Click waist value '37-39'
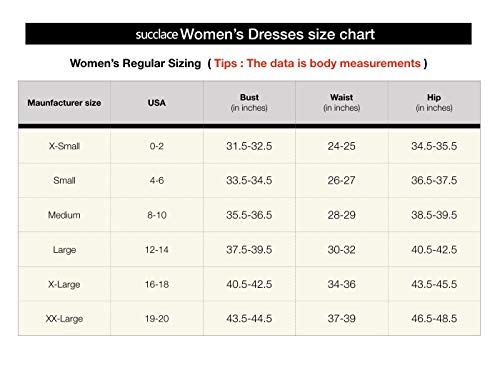The height and width of the screenshot is (375, 500). coord(341,319)
